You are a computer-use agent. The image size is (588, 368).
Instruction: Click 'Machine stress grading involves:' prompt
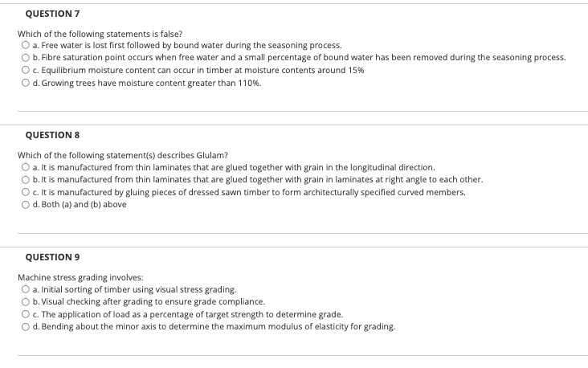[x=80, y=277]
